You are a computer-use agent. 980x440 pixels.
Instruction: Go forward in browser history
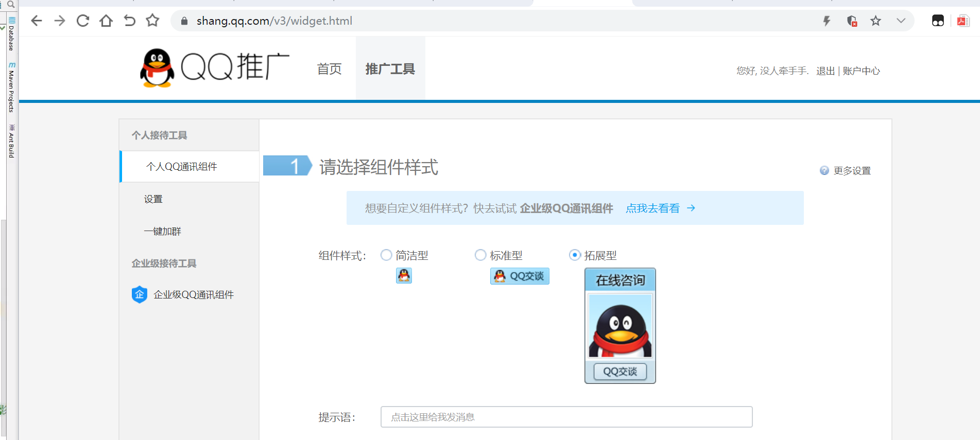click(x=60, y=21)
